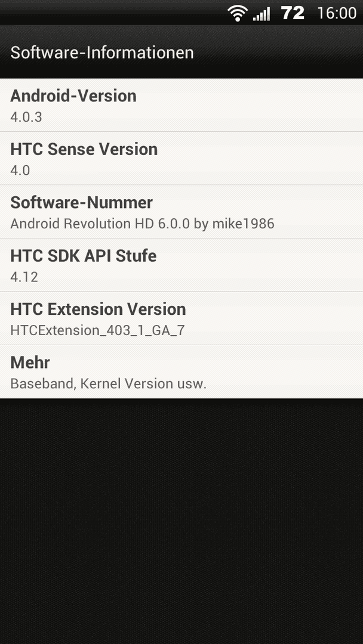The image size is (363, 644).
Task: Open Mehr for baseband and kernel info
Action: [x=181, y=372]
